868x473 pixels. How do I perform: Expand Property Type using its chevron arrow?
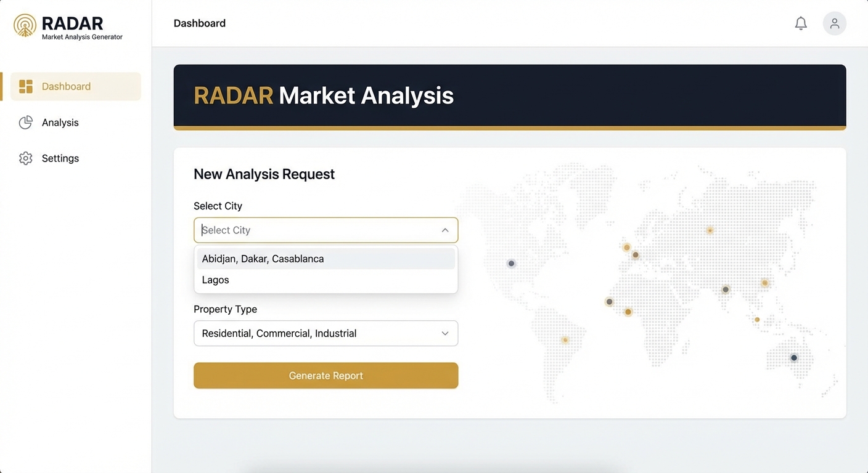[x=444, y=333]
